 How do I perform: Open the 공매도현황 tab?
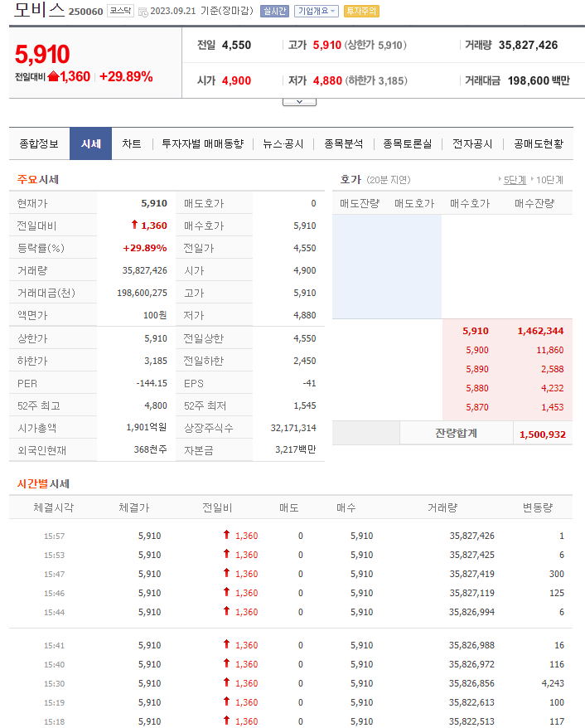pos(538,144)
